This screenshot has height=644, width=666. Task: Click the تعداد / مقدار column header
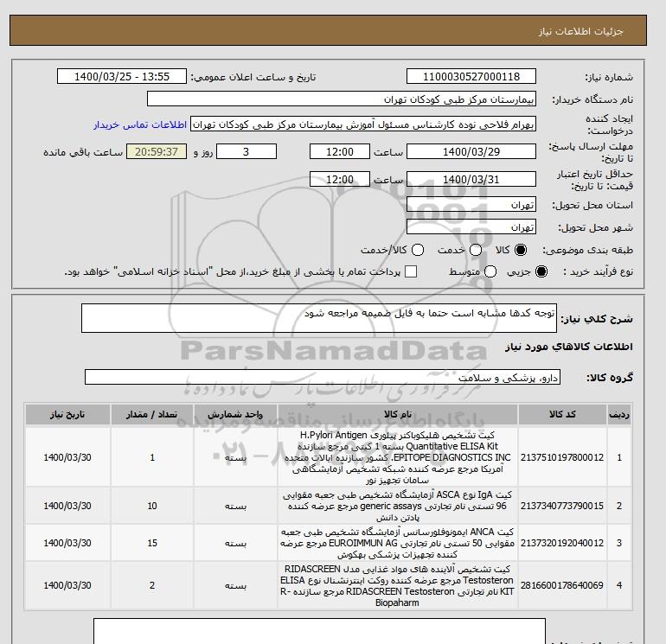[152, 414]
